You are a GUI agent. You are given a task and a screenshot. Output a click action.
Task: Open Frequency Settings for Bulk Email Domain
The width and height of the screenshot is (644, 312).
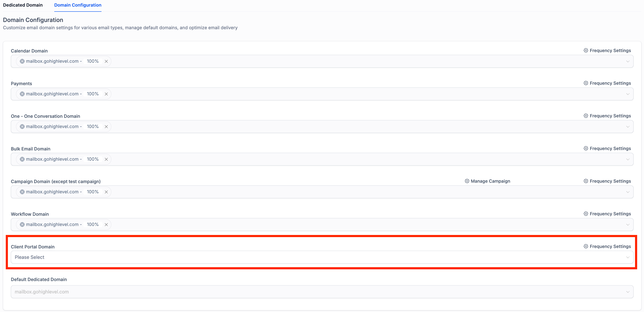(x=607, y=149)
